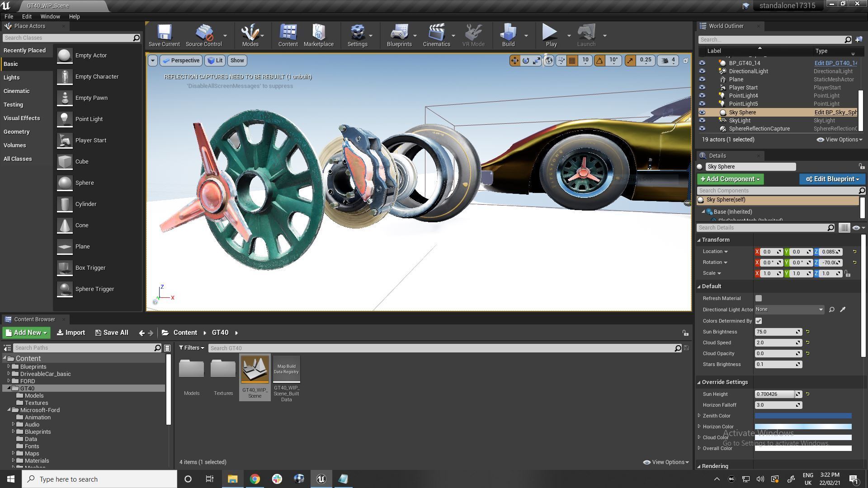Open the Window menu
Screen dimensions: 868x488
point(50,16)
